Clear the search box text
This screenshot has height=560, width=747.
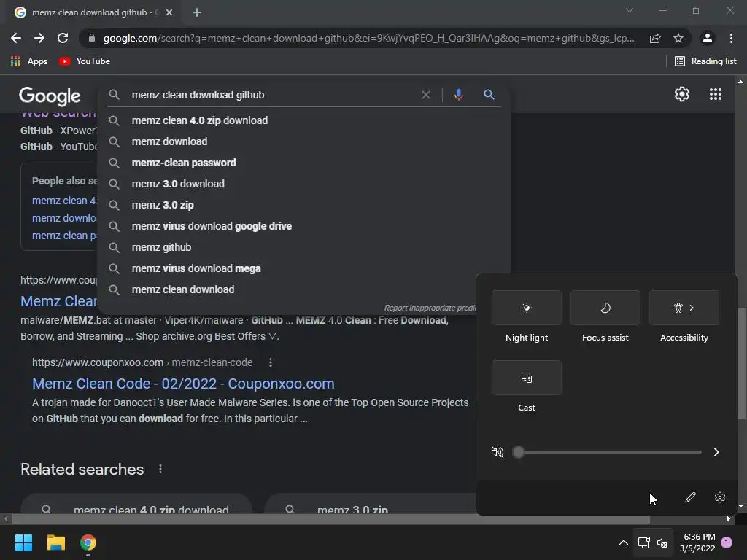tap(426, 95)
